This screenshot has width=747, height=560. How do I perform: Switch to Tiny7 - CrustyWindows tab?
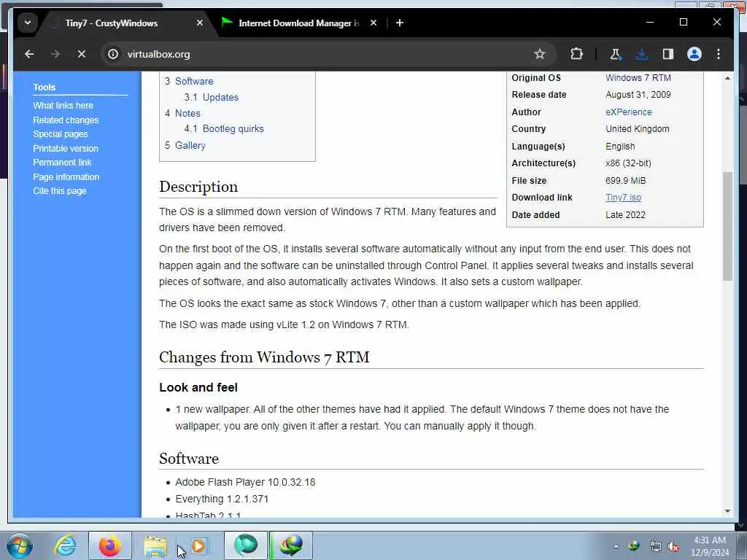click(112, 23)
